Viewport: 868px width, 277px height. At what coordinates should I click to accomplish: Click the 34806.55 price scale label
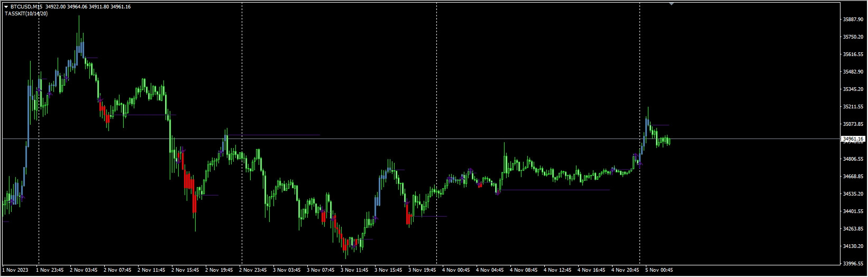[x=853, y=159]
